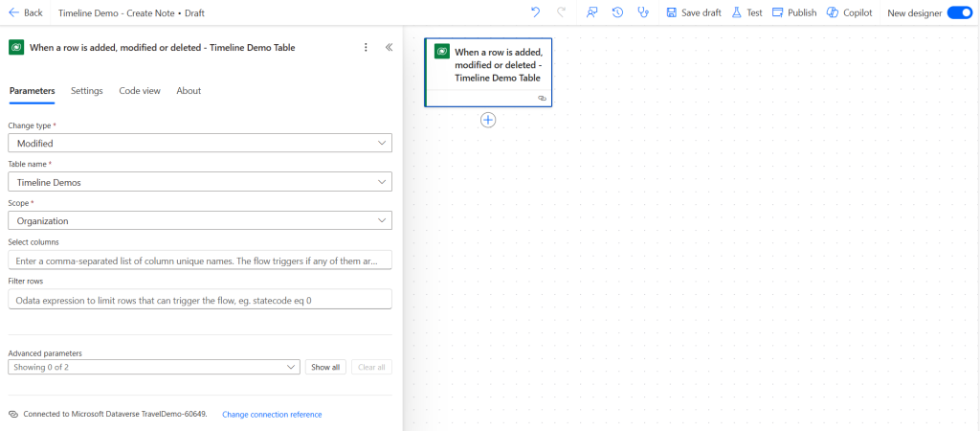The width and height of the screenshot is (980, 431).
Task: Expand the Change type dropdown
Action: click(200, 144)
